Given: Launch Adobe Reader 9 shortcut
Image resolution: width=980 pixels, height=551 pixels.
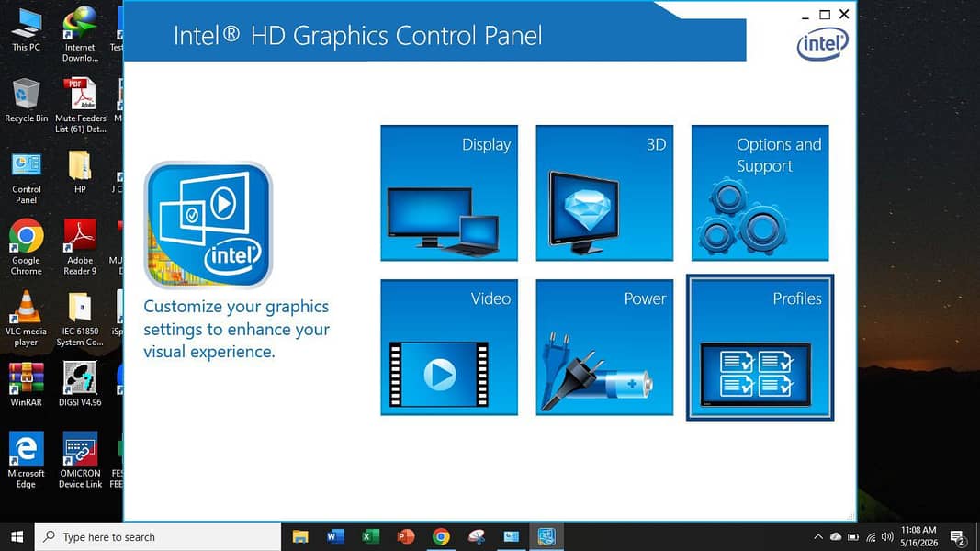Looking at the screenshot, I should (x=80, y=247).
